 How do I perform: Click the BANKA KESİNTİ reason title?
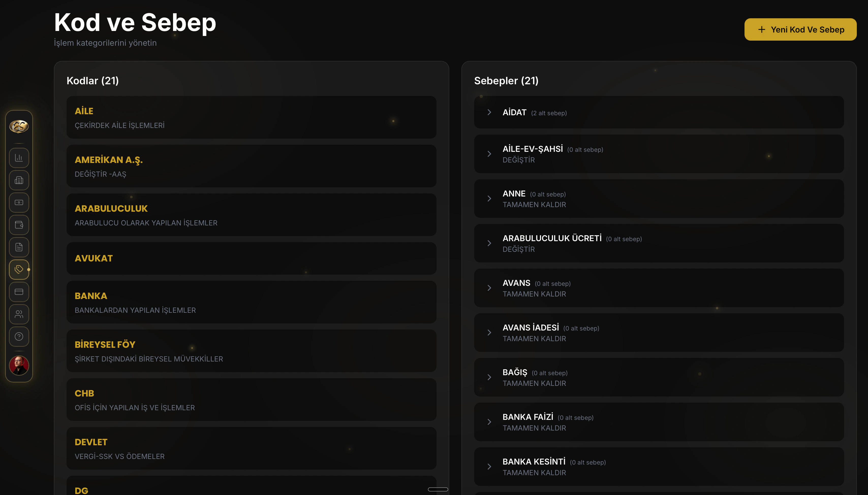tap(534, 462)
